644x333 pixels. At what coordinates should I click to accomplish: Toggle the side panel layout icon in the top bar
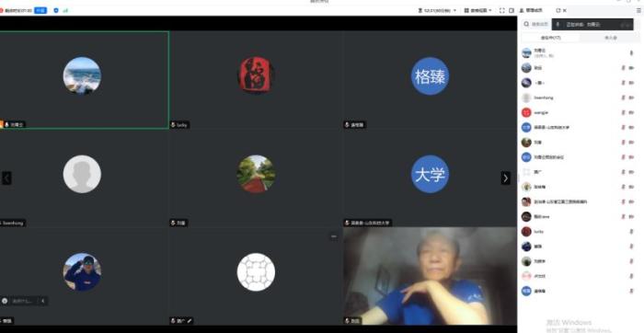[512, 10]
